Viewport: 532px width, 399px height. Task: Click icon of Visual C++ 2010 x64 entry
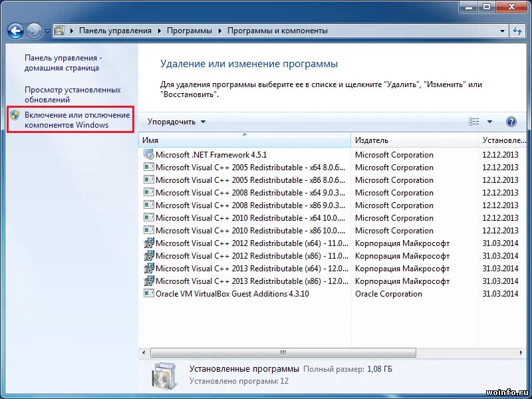pyautogui.click(x=148, y=217)
